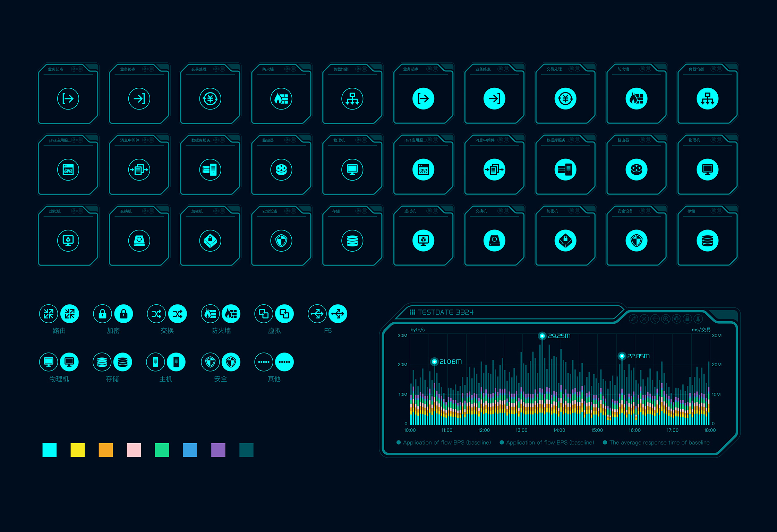Click the 21.08M data marker
777x532 pixels.
click(434, 362)
